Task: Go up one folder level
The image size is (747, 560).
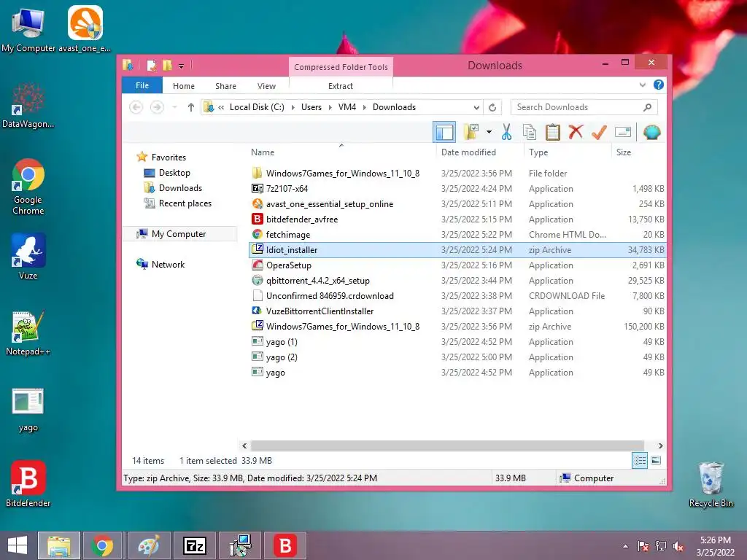Action: pos(190,107)
